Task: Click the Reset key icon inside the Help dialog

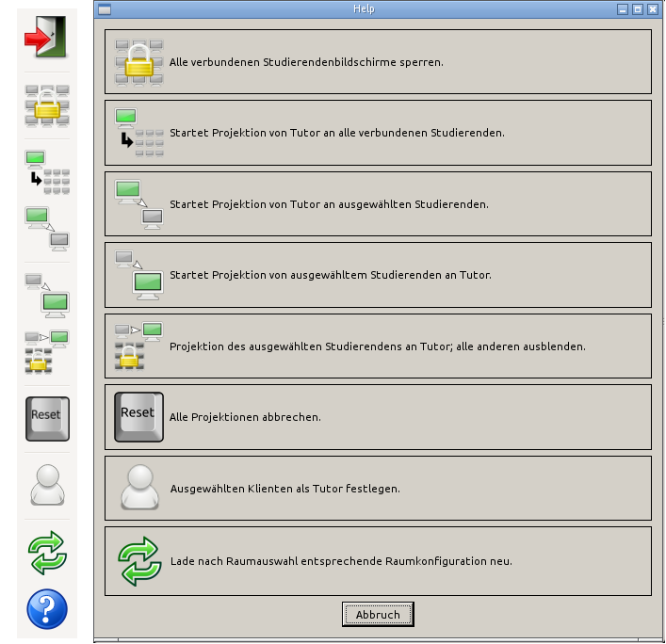Action: click(138, 416)
